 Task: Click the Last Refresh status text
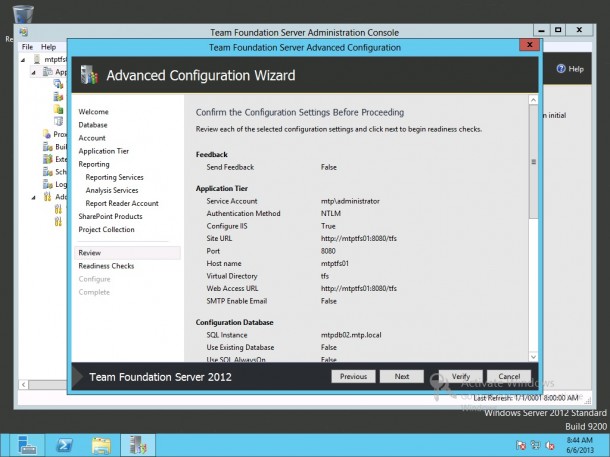526,398
